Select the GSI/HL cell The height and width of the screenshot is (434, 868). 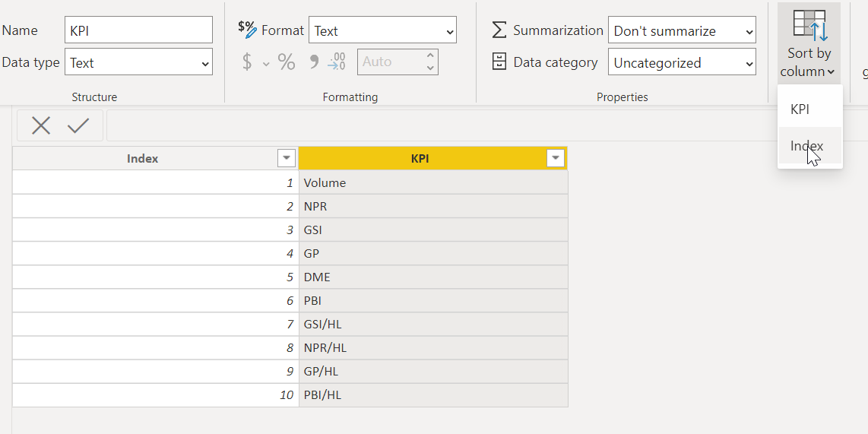[433, 325]
